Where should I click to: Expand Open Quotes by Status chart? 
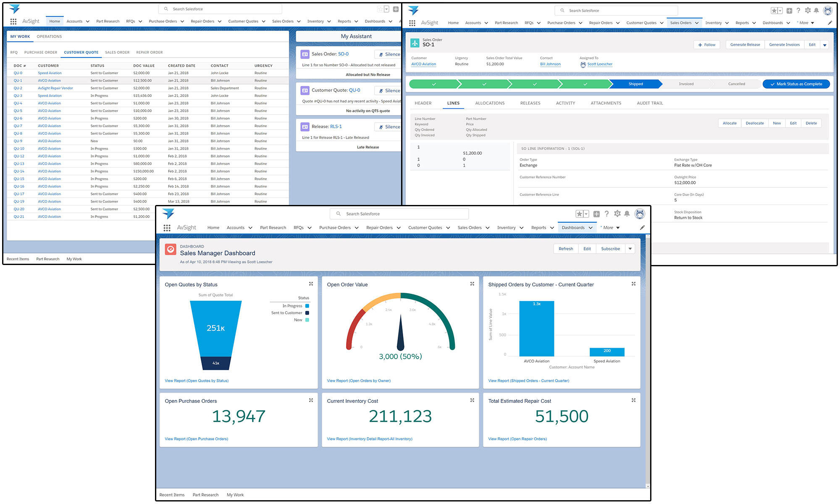tap(311, 284)
